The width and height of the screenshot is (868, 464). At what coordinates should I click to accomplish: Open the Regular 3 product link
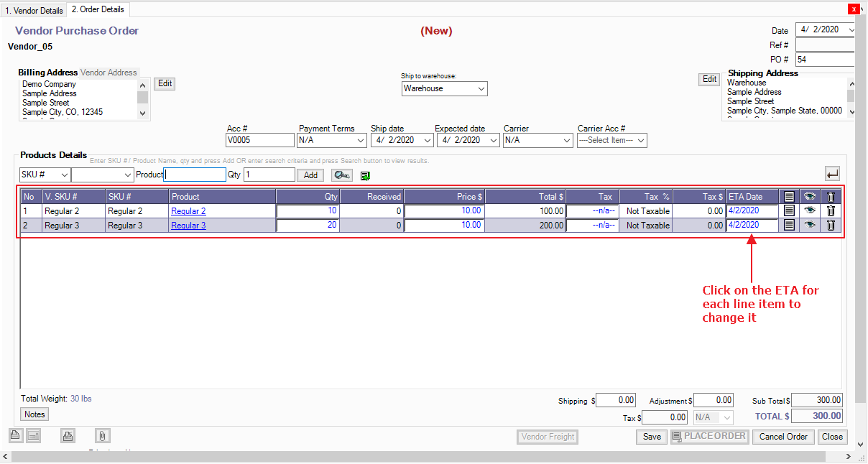(188, 226)
